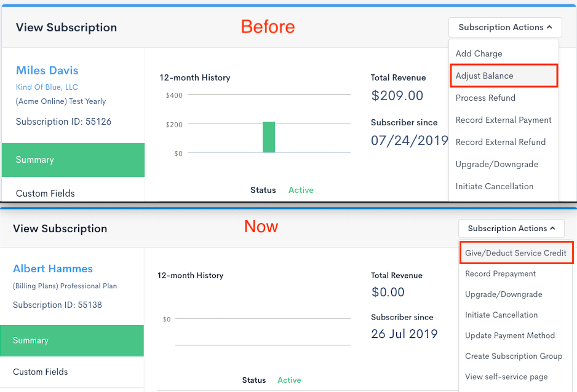Select Update Payment Method
The image size is (577, 392).
pyautogui.click(x=510, y=335)
